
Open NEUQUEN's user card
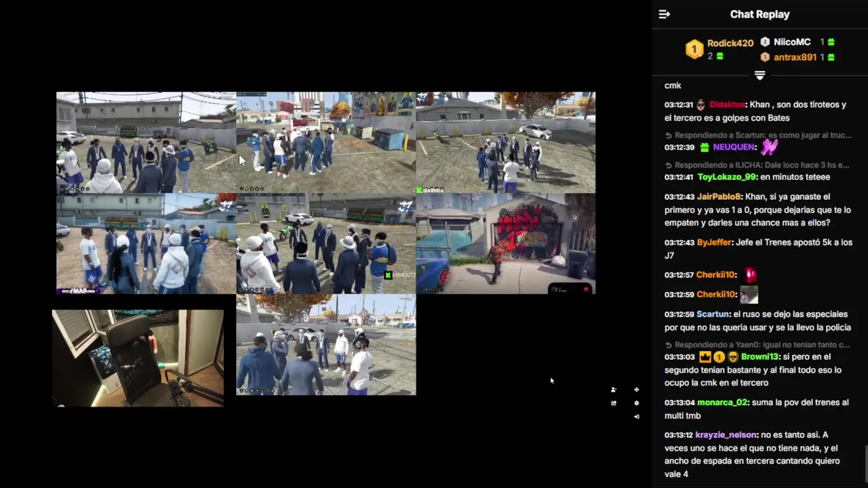click(734, 147)
